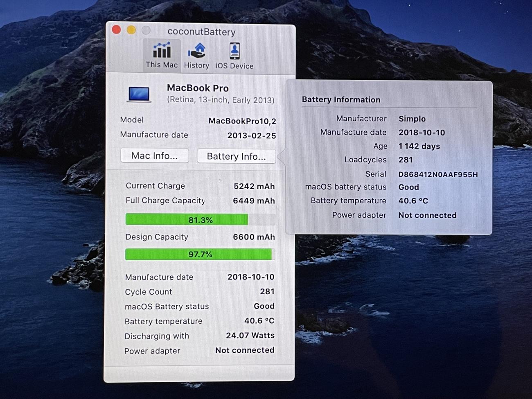Screen dimensions: 532x399
Task: Click the MacBook Pro laptop icon
Action: click(x=139, y=94)
